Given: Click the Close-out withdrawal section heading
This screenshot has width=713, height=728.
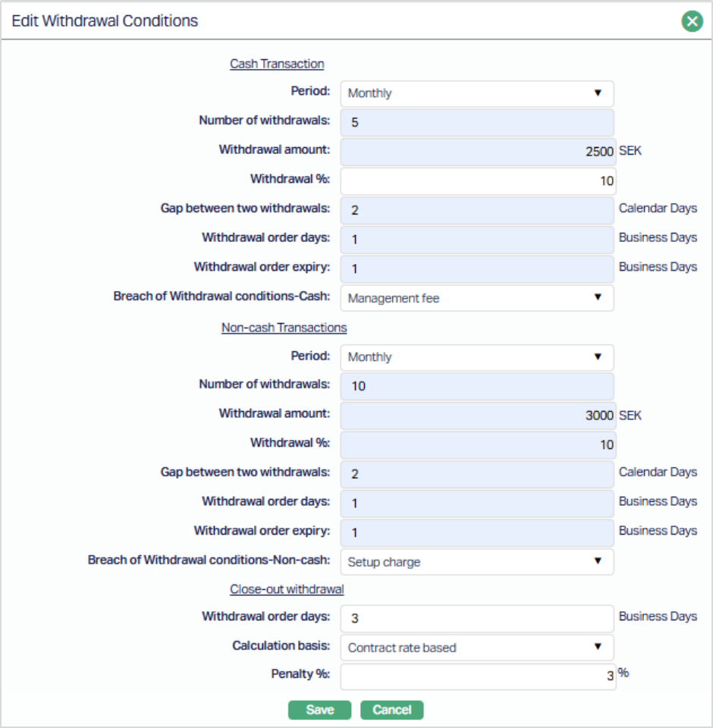Looking at the screenshot, I should tap(287, 589).
